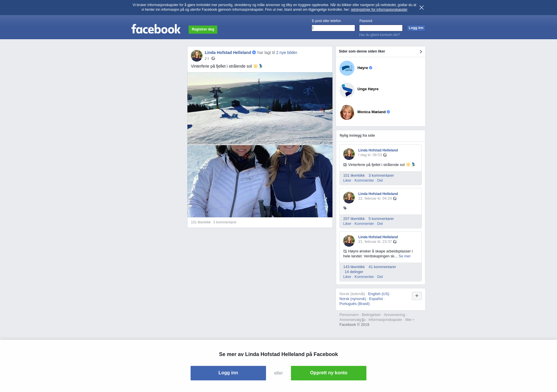Screen dimensions: 557x392
Task: Expand the Mer footer dropdown
Action: click(410, 320)
